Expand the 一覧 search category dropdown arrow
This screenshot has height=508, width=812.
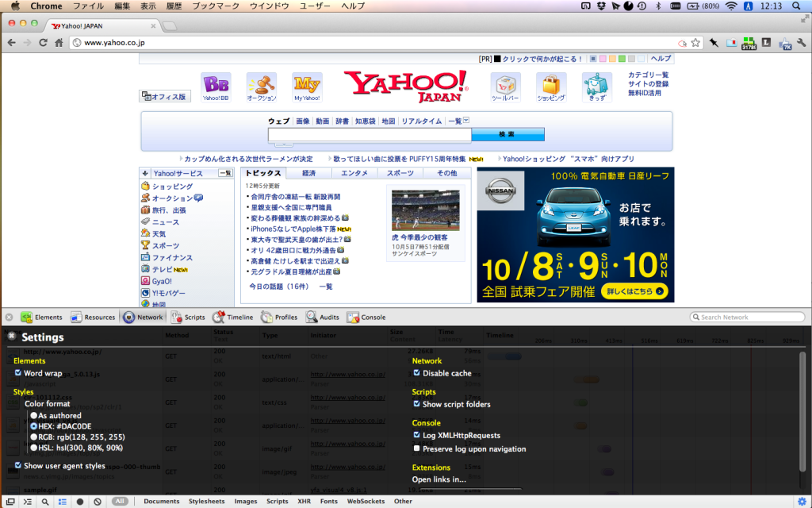466,121
